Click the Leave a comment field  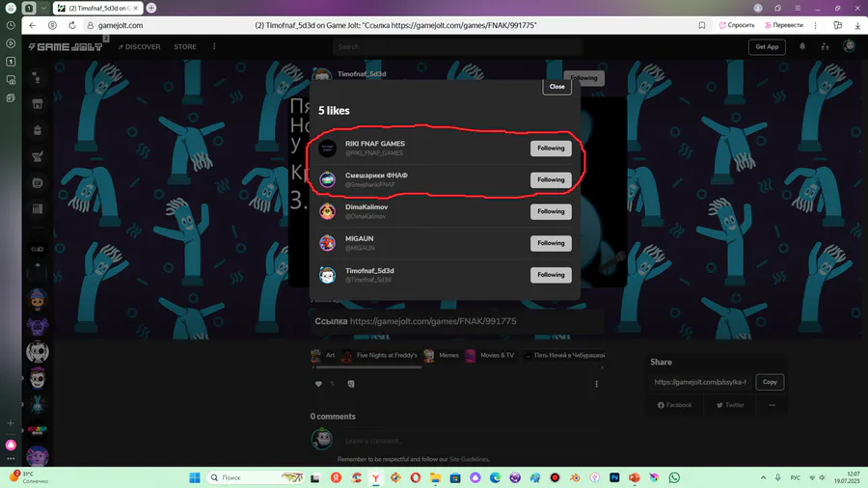point(471,441)
